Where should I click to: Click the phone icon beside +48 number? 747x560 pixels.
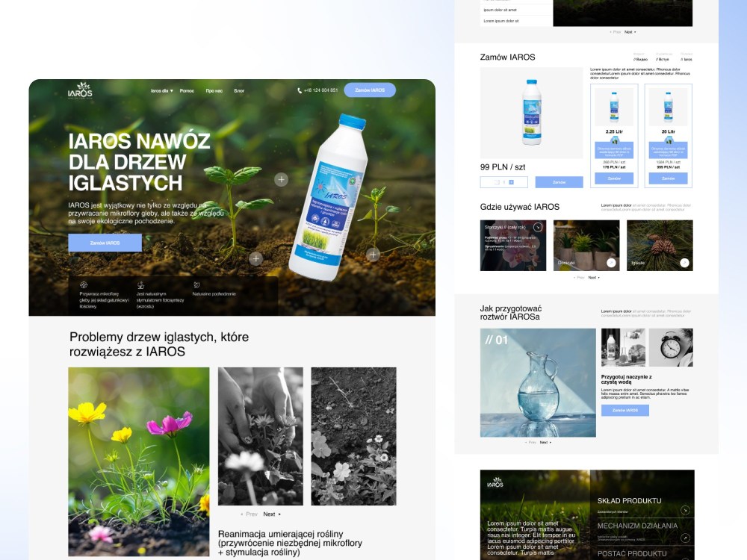(300, 90)
